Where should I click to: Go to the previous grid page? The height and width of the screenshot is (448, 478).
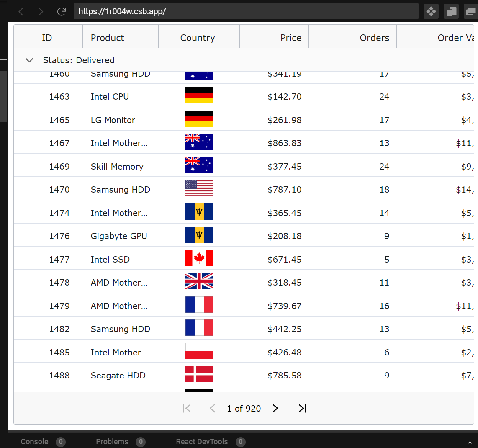[213, 408]
